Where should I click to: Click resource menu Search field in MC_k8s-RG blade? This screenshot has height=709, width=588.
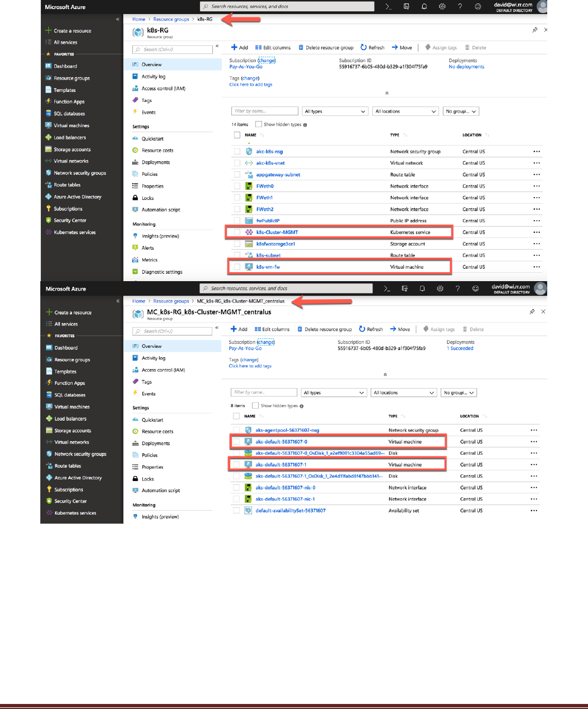click(x=172, y=331)
